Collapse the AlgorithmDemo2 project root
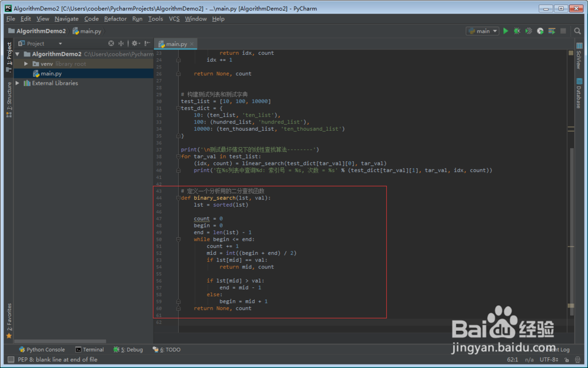This screenshot has width=588, height=368. 18,54
